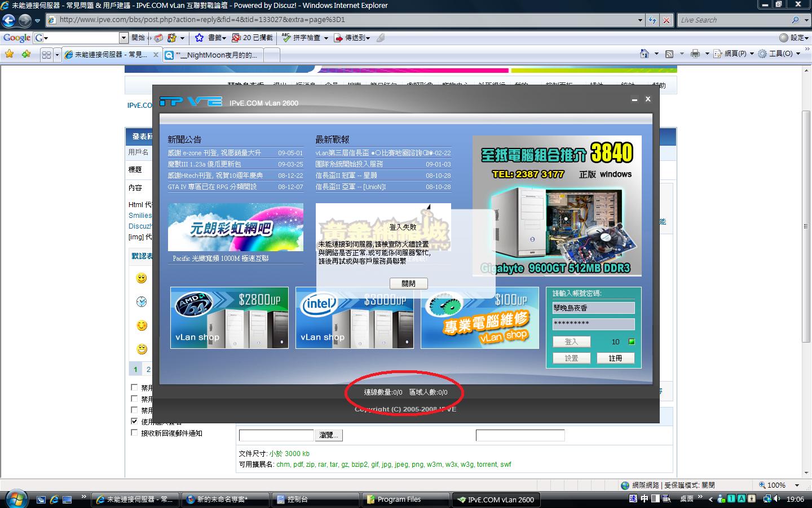
Task: Switch to the NightMoon browser tab
Action: (x=214, y=55)
